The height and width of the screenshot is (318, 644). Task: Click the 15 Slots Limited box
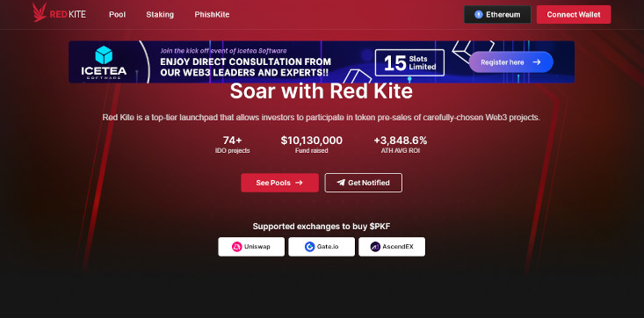(409, 62)
